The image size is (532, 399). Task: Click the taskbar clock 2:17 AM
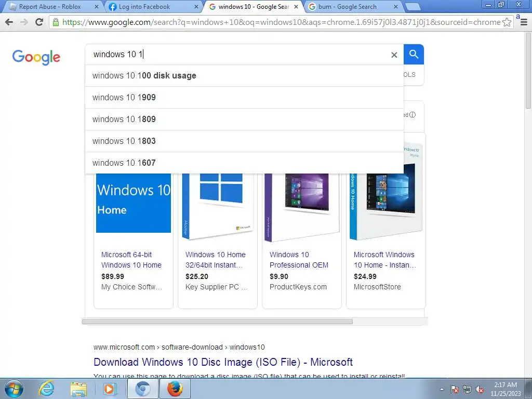tap(505, 385)
